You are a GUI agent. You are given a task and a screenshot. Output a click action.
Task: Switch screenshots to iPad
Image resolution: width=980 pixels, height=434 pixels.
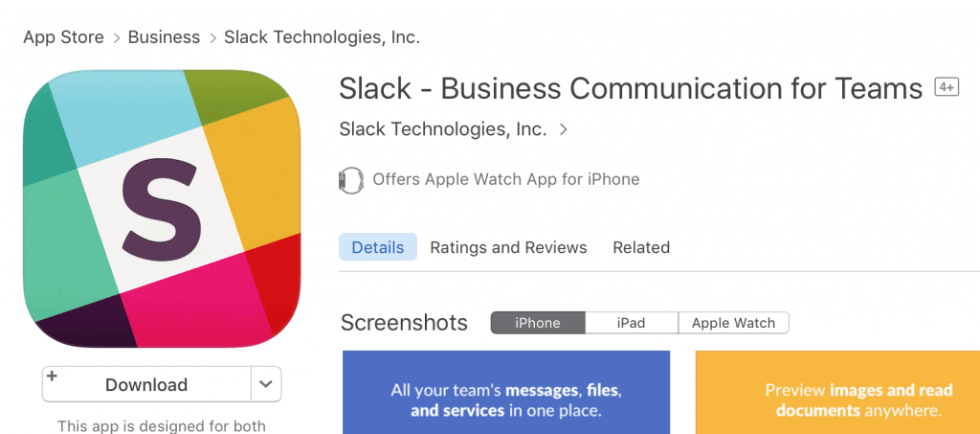tap(632, 323)
